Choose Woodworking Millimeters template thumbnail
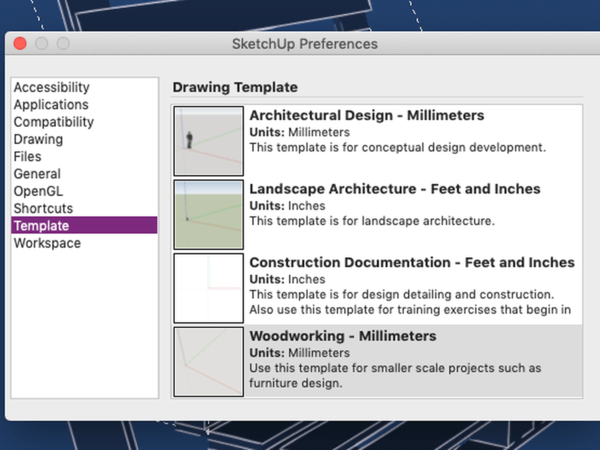This screenshot has width=600, height=450. (x=208, y=361)
